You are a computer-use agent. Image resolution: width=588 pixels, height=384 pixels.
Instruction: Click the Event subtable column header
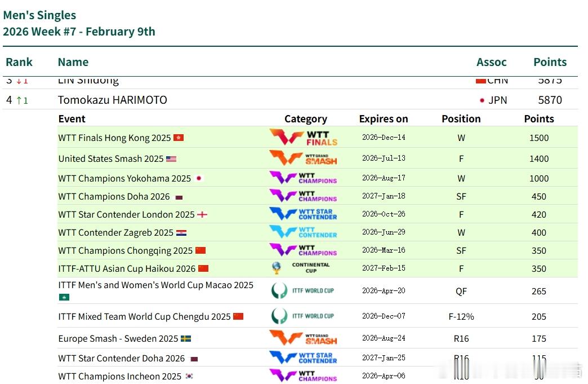pos(72,118)
